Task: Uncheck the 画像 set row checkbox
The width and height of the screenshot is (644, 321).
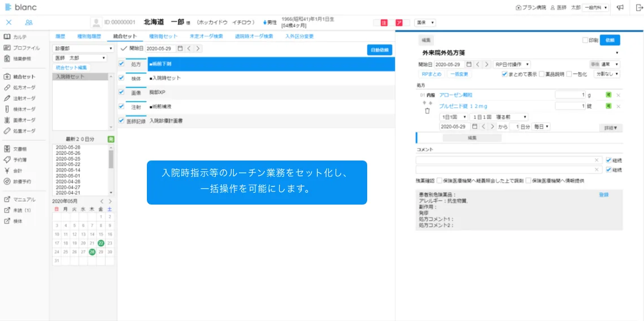Action: tap(121, 92)
